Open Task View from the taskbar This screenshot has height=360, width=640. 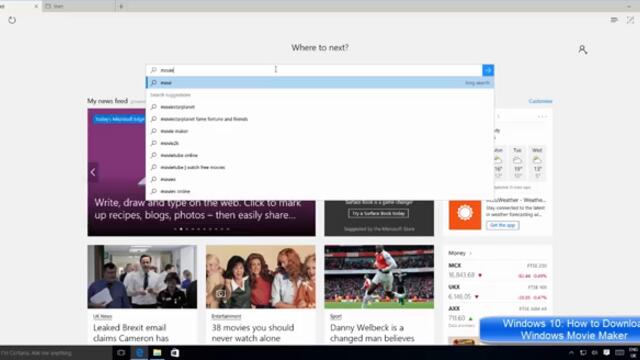point(121,353)
